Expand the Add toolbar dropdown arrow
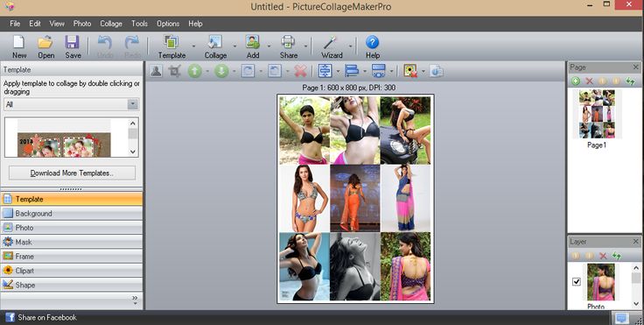 (269, 46)
